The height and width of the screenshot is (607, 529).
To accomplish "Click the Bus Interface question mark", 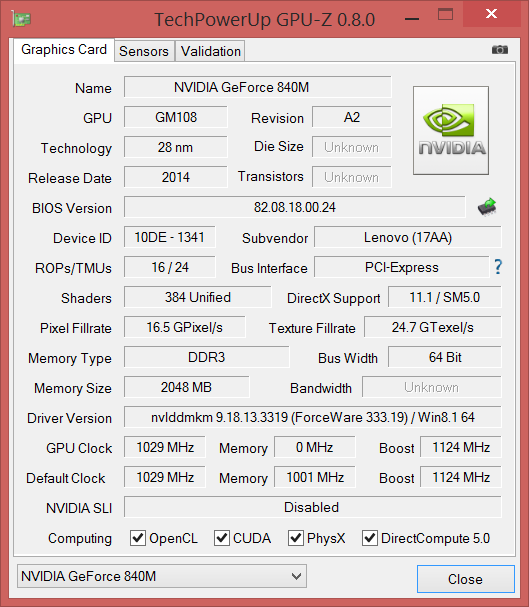I will click(x=498, y=267).
